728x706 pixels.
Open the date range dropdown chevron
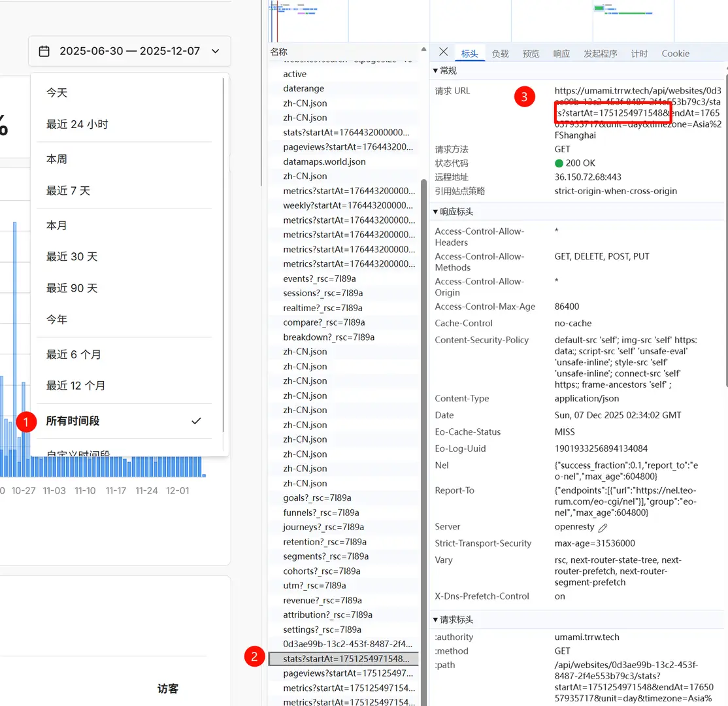click(x=216, y=51)
